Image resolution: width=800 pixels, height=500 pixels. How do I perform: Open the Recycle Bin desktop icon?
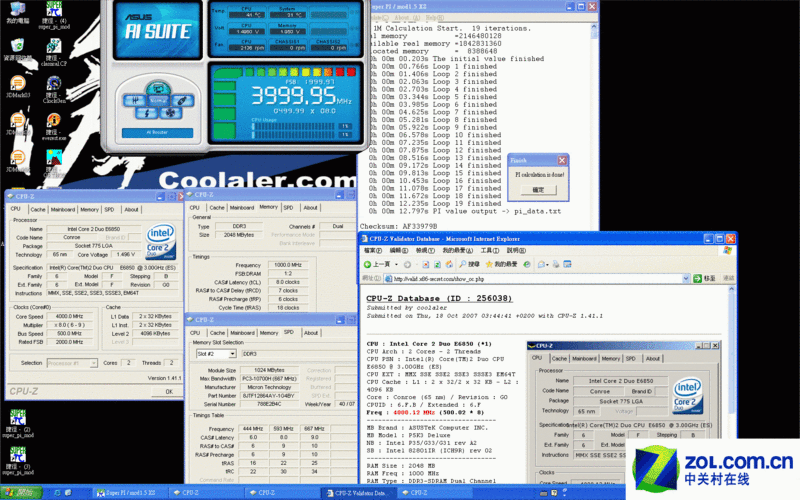tap(17, 50)
